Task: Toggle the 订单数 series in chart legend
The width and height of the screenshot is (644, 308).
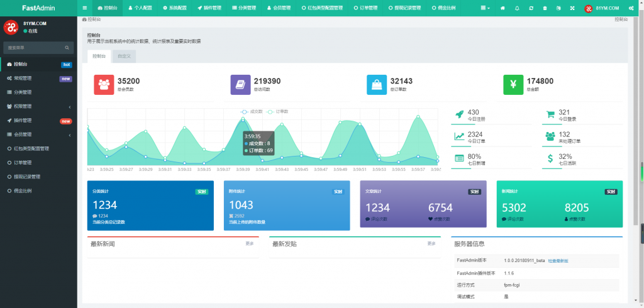Action: (279, 111)
